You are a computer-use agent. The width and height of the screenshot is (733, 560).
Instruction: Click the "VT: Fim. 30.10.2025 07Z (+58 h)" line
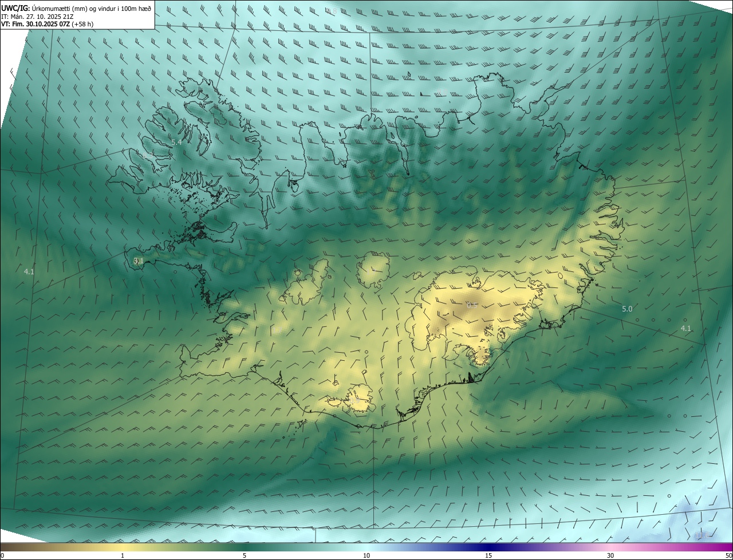point(47,25)
